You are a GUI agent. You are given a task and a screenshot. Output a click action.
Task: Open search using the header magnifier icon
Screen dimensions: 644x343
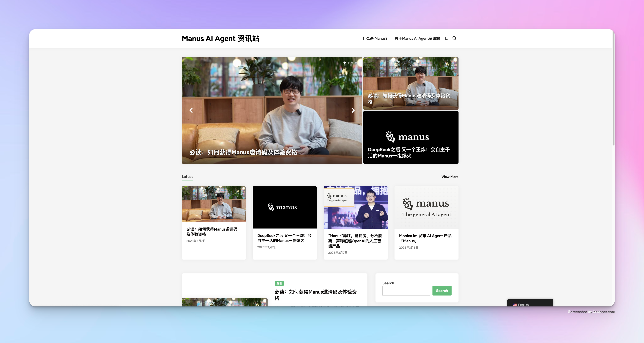(x=454, y=38)
